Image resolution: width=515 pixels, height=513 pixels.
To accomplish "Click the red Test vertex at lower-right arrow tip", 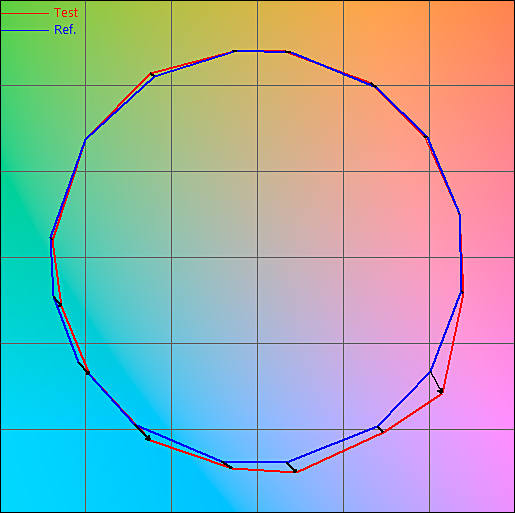I will pyautogui.click(x=442, y=393).
